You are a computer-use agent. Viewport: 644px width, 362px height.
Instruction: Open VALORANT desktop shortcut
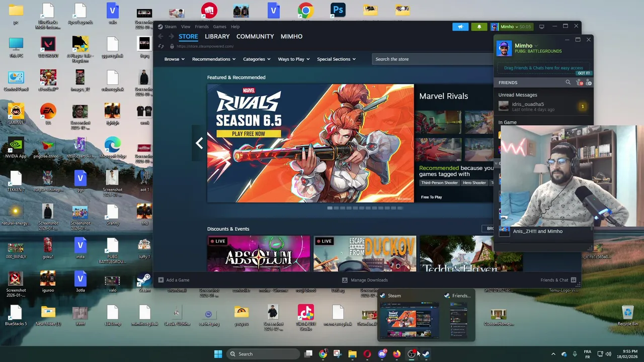click(x=48, y=48)
